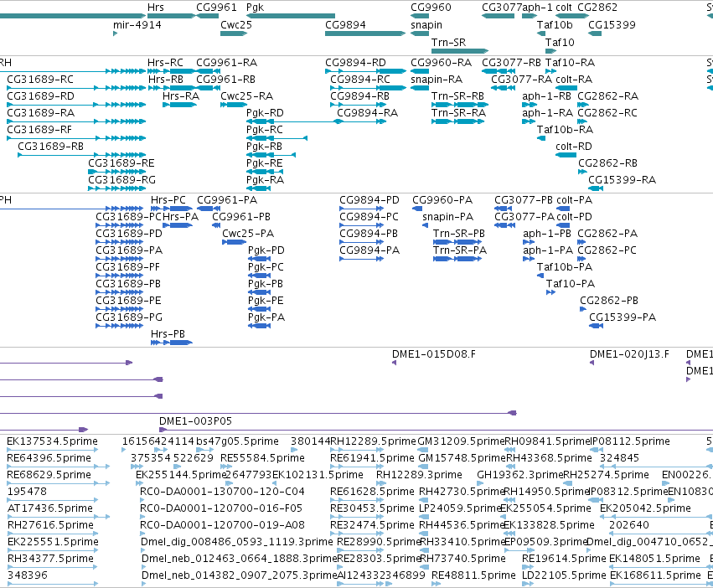Open the EK102131.5prime EST label

click(x=318, y=475)
